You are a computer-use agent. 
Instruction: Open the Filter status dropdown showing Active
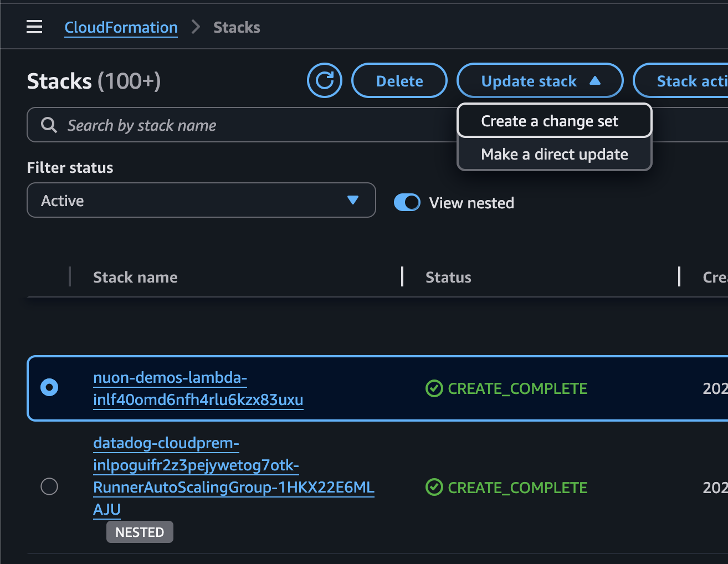pos(201,200)
